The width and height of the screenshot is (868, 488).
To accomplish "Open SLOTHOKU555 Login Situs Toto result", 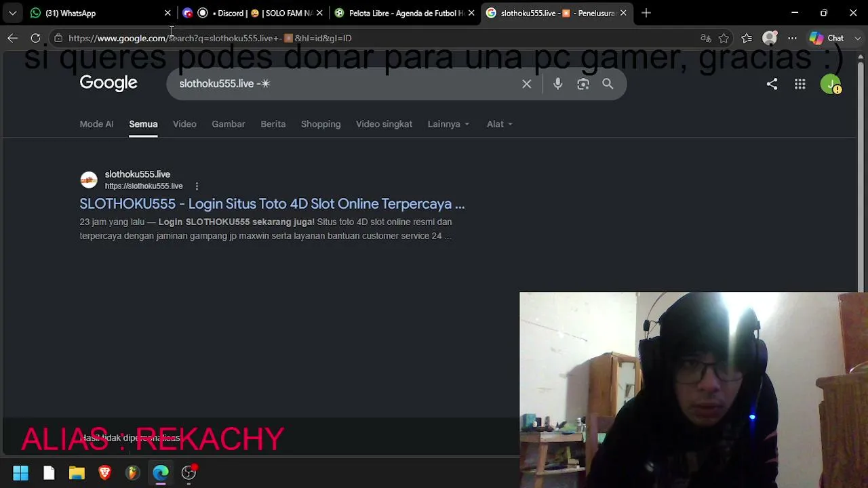I will click(x=272, y=203).
